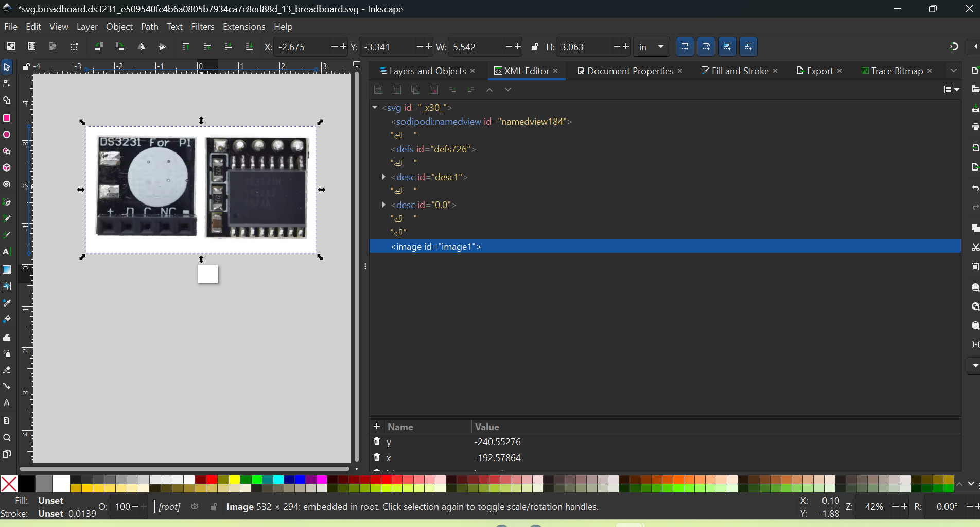This screenshot has width=980, height=527.
Task: Click Select All objects toolbar icon
Action: 11,47
